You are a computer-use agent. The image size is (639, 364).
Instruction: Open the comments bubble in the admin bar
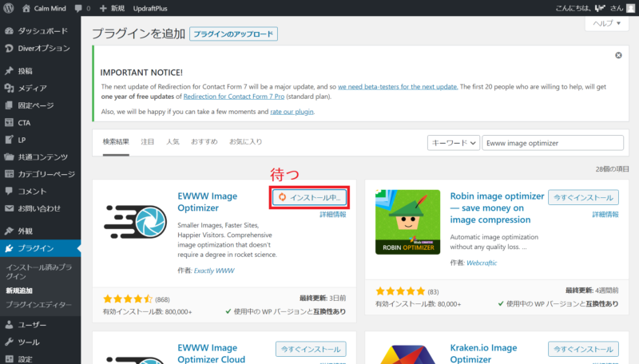(78, 8)
